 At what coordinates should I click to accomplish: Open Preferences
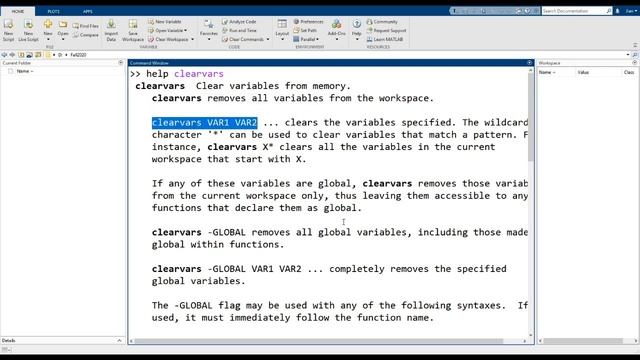[309, 22]
